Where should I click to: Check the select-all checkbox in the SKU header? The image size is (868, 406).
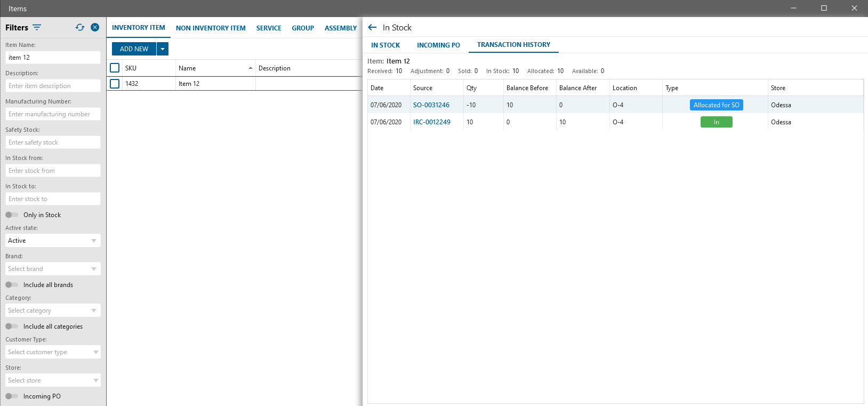[x=115, y=68]
